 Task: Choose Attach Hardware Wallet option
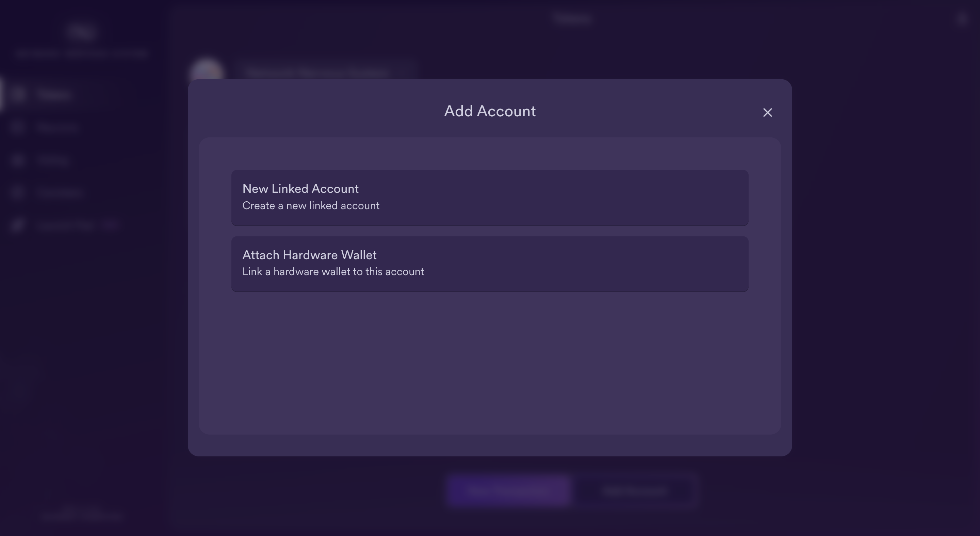pos(490,264)
